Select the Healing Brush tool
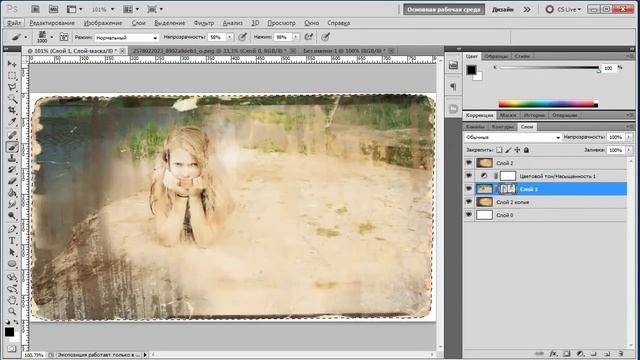The width and height of the screenshot is (640, 360). coord(12,135)
